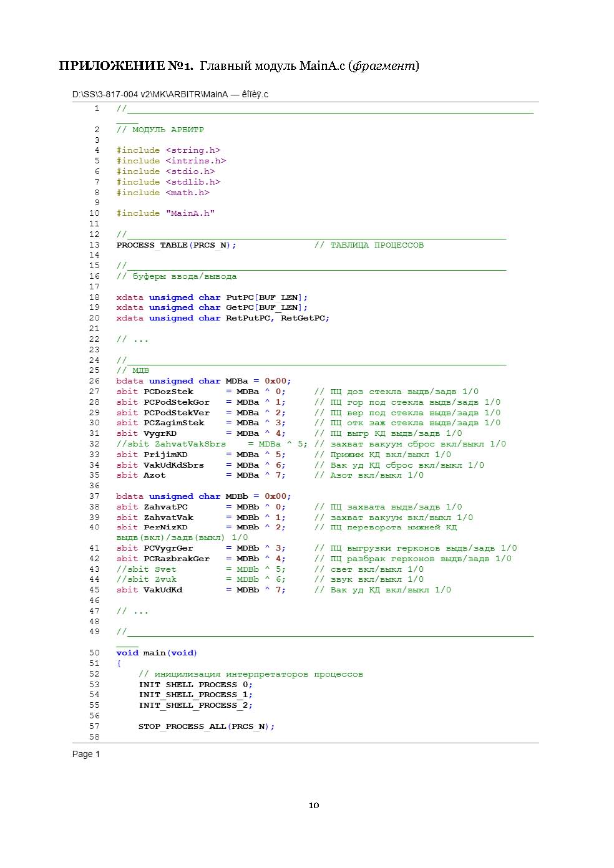Image resolution: width=614 pixels, height=868 pixels.
Task: Click commented line '//sbit Zvuk'
Action: click(x=147, y=579)
